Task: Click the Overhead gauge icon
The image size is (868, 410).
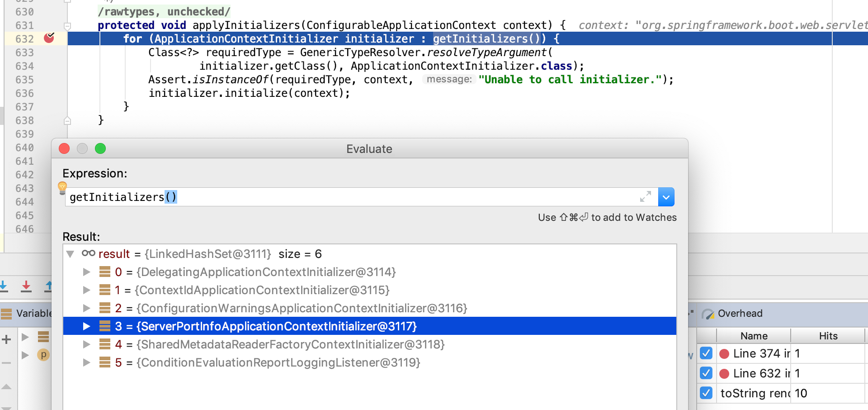Action: coord(708,314)
